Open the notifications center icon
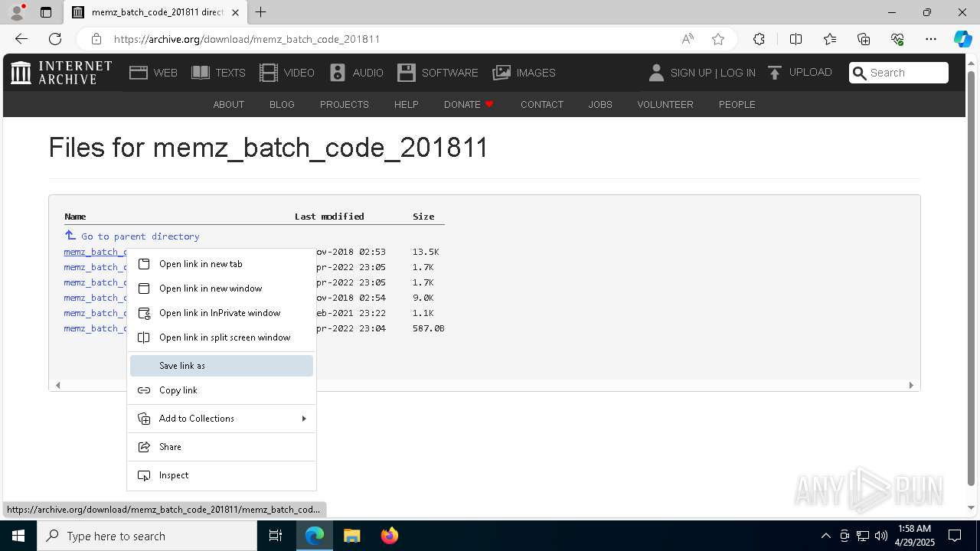 pos(955,536)
